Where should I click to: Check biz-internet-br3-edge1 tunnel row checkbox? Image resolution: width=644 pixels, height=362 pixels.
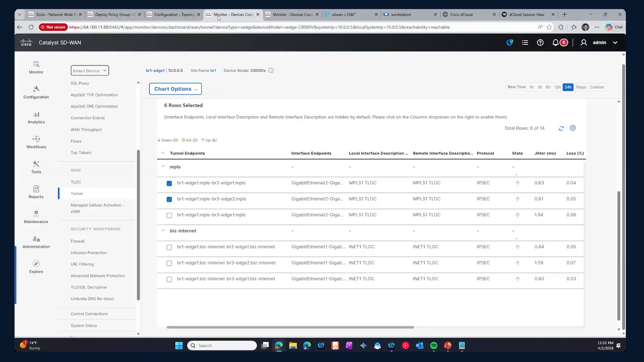pos(169,279)
